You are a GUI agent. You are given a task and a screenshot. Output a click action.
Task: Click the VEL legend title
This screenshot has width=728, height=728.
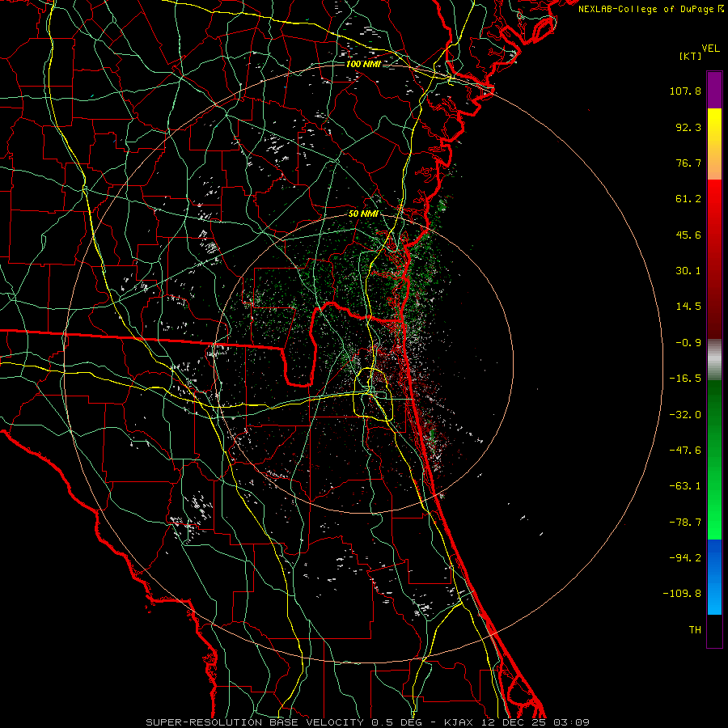(x=710, y=49)
